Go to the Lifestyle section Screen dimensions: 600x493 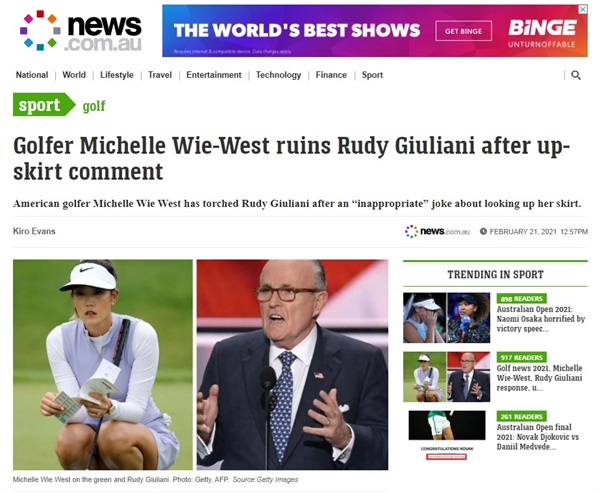pos(117,75)
